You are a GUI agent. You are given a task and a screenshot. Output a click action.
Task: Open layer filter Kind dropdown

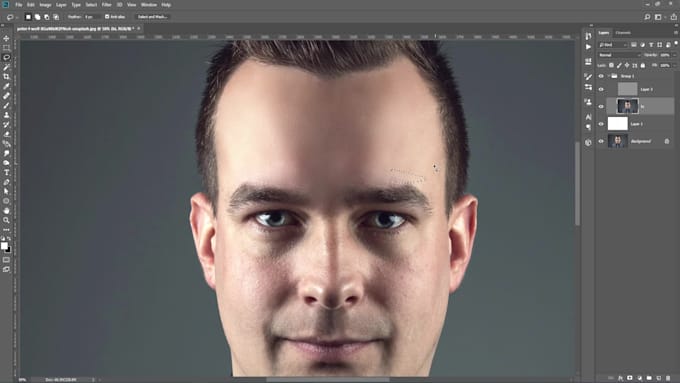(x=613, y=45)
